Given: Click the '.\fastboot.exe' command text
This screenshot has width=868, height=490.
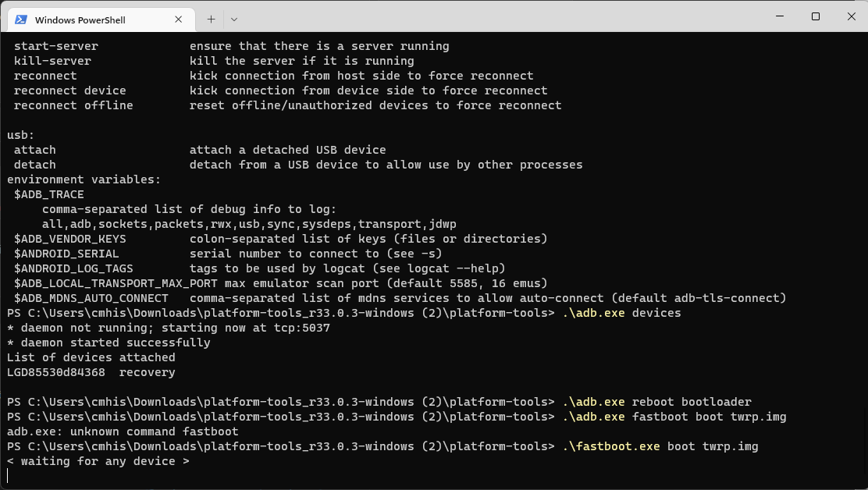Looking at the screenshot, I should 611,446.
